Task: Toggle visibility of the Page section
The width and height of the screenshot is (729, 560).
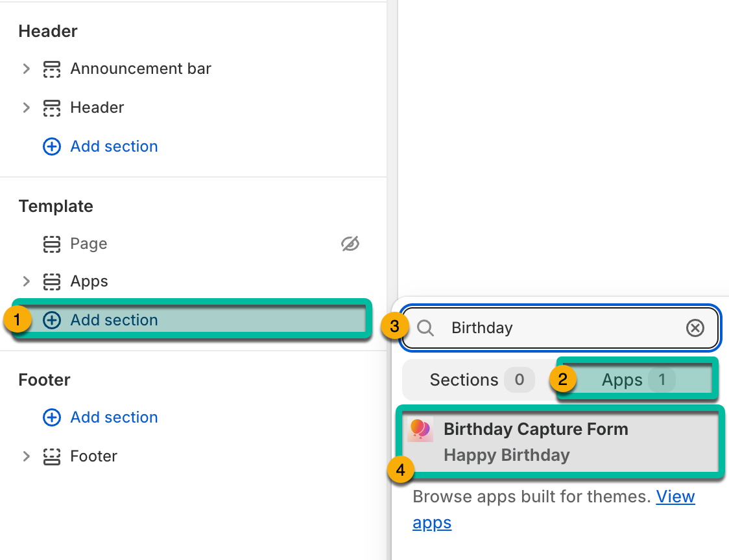Action: click(x=350, y=244)
